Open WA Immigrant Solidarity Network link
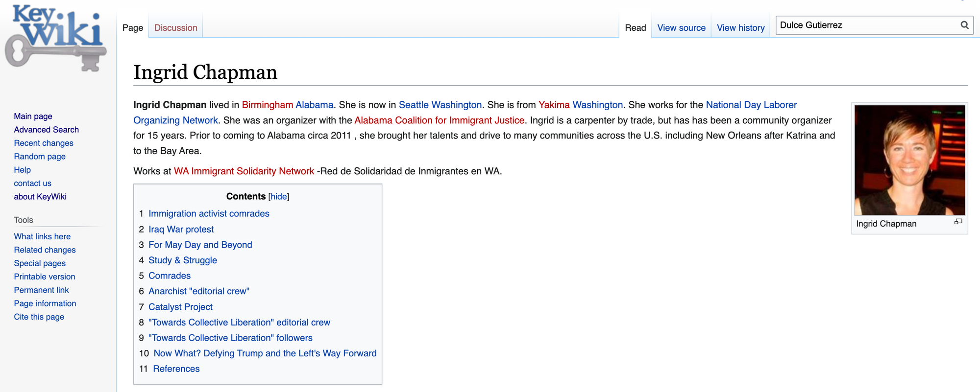Viewport: 980px width, 392px height. [244, 171]
